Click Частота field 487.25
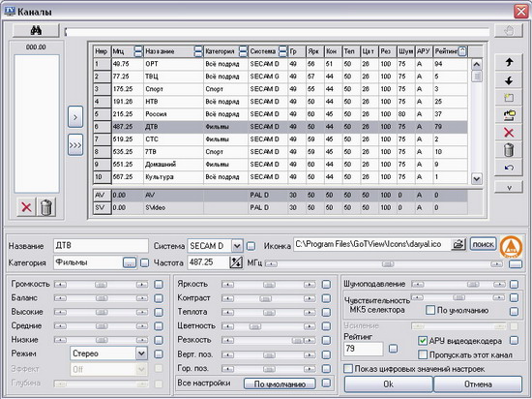The image size is (532, 399). click(x=208, y=262)
